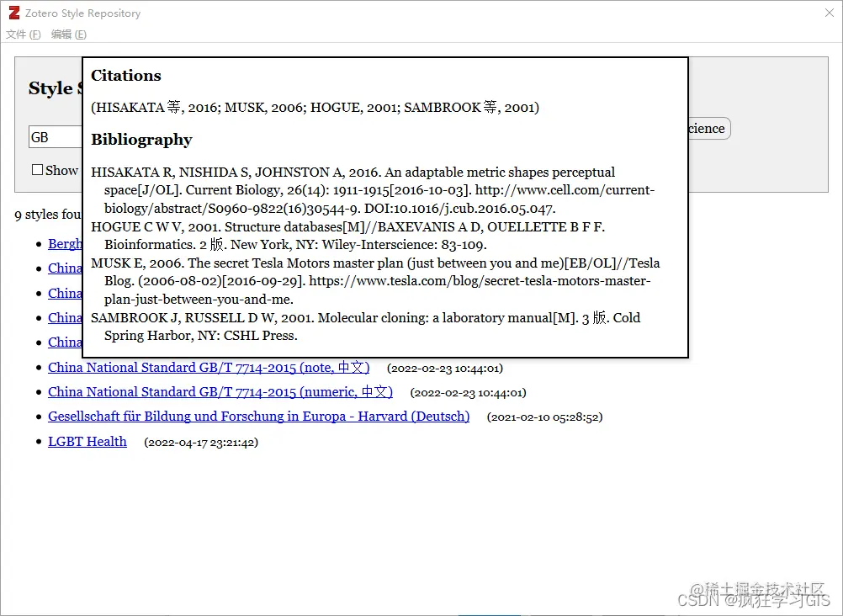This screenshot has width=843, height=616.
Task: Open the 编辑 (E) menu
Action: pyautogui.click(x=68, y=35)
